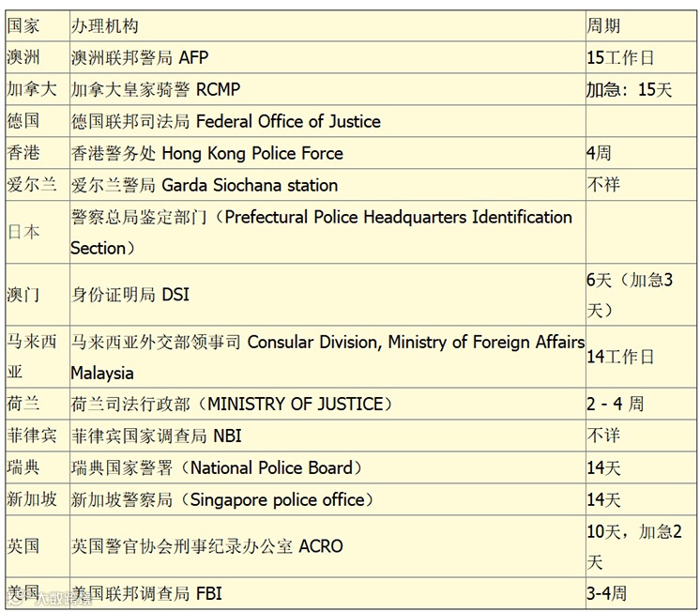Click the 周期 header cell

point(641,26)
